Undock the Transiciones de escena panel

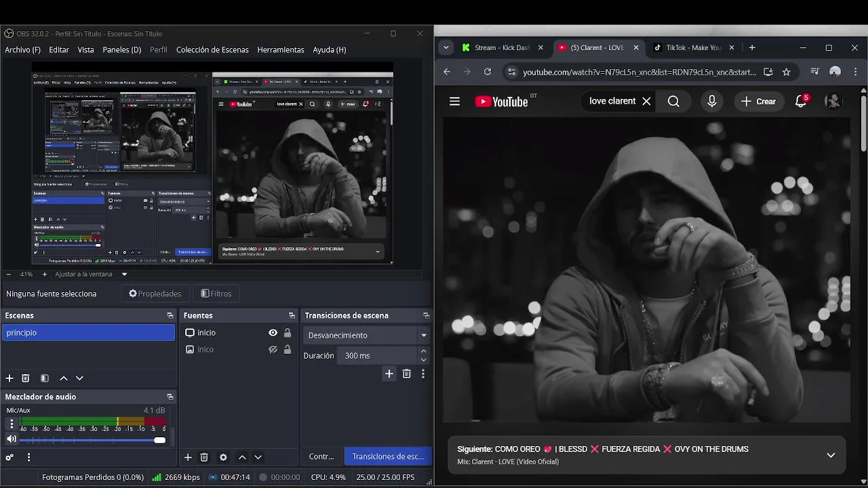click(x=427, y=316)
